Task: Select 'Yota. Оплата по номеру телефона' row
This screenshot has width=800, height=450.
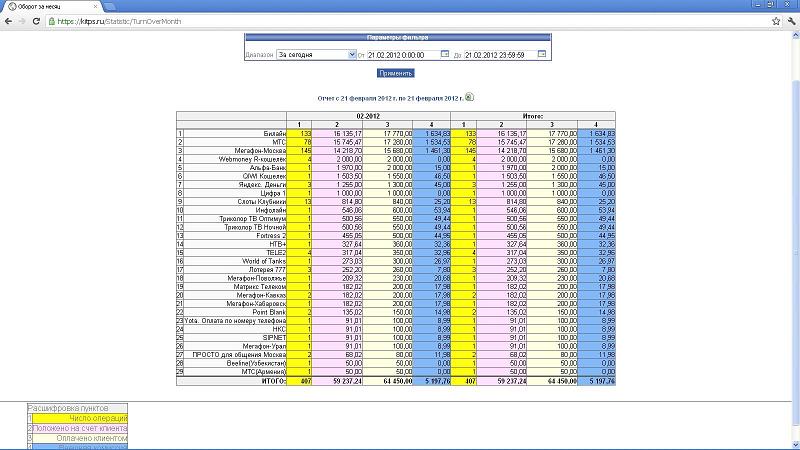Action: [x=235, y=321]
